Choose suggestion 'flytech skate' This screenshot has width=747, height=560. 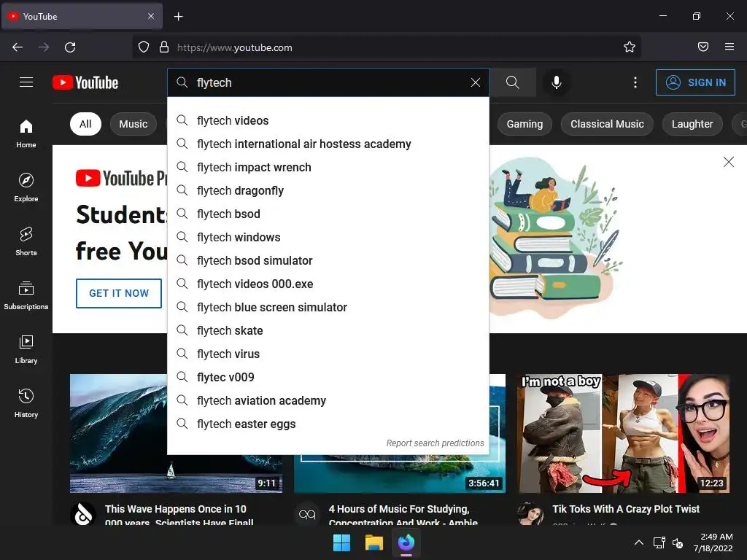point(328,330)
